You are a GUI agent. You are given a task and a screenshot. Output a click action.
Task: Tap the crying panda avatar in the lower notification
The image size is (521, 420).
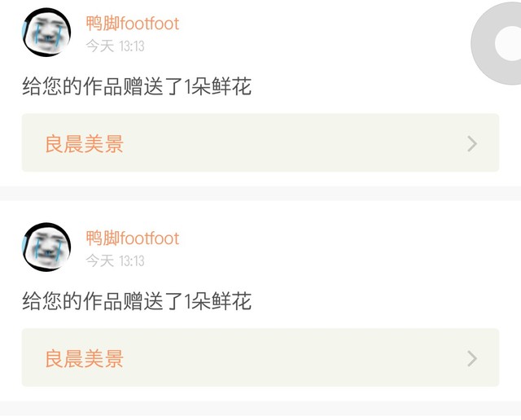click(x=46, y=247)
